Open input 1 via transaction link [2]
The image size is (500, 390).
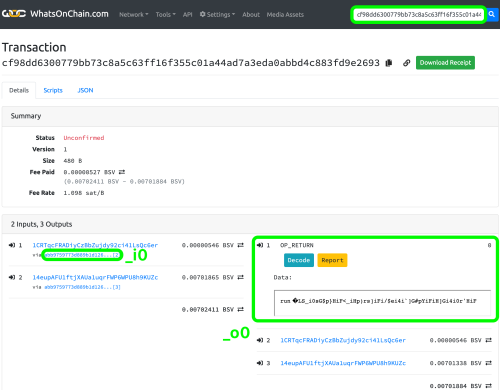[82, 255]
